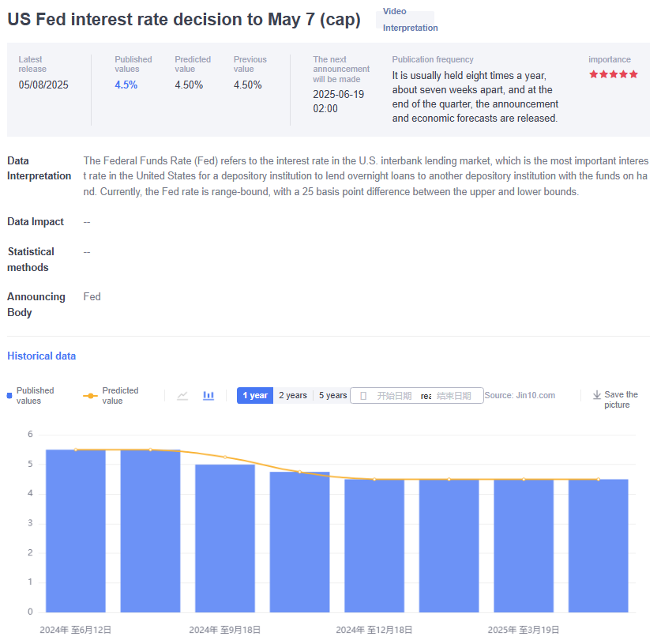
Task: Click Save the picture text
Action: pyautogui.click(x=621, y=400)
